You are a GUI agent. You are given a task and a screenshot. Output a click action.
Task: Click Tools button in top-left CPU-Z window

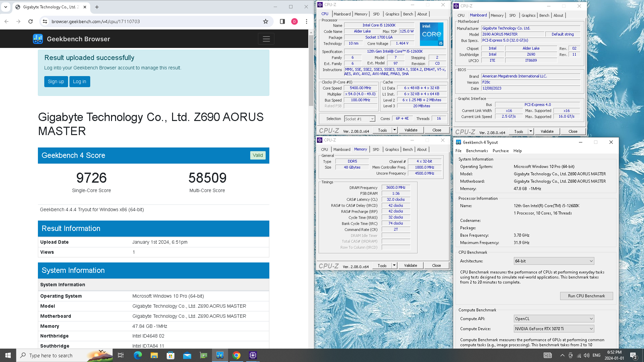pyautogui.click(x=382, y=130)
